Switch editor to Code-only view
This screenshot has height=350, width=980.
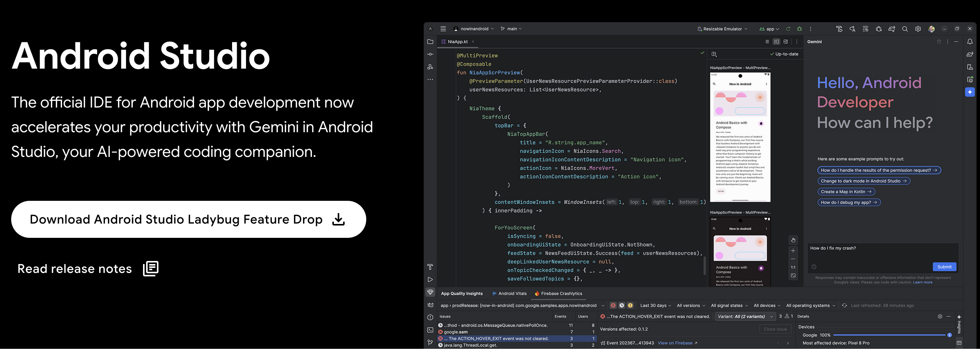[x=767, y=42]
